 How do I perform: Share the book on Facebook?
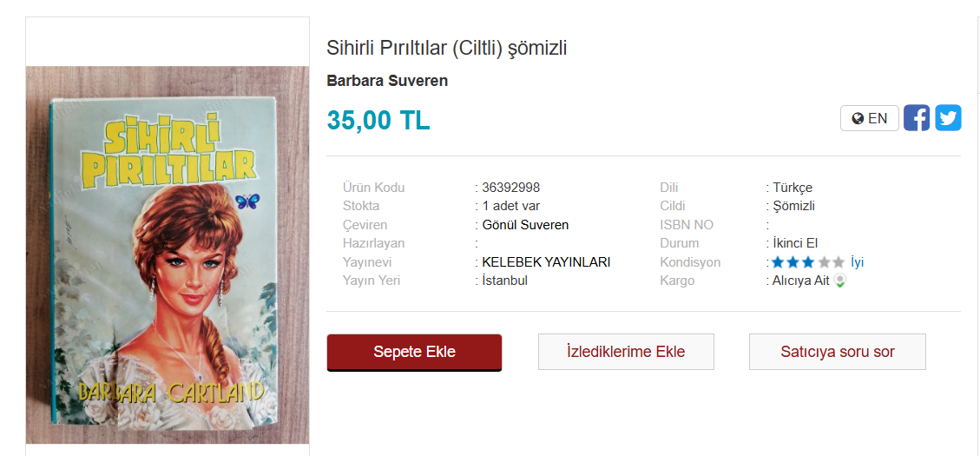coord(917,117)
